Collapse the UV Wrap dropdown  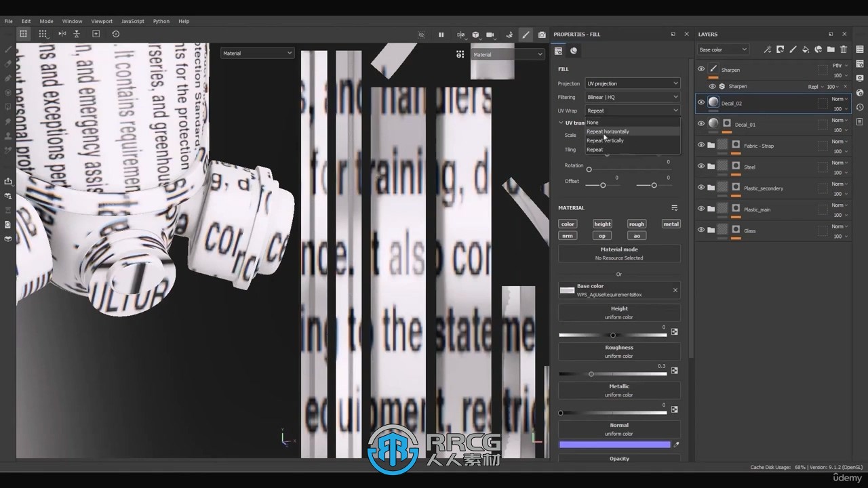click(x=632, y=110)
